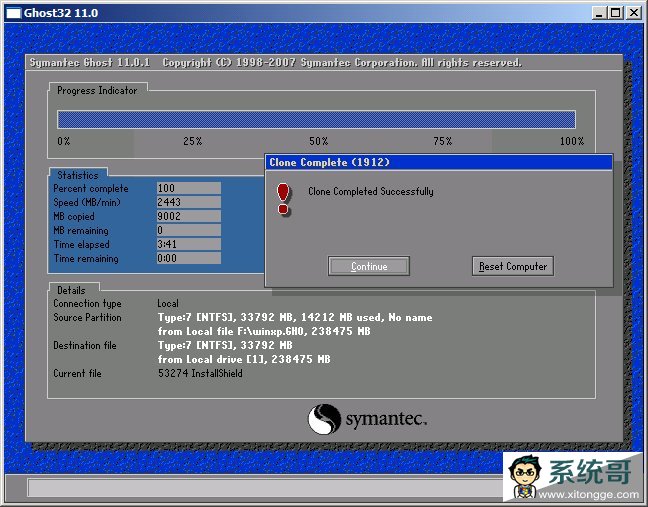The width and height of the screenshot is (648, 507).
Task: Click the 'MB remaining' label
Action: click(x=81, y=231)
